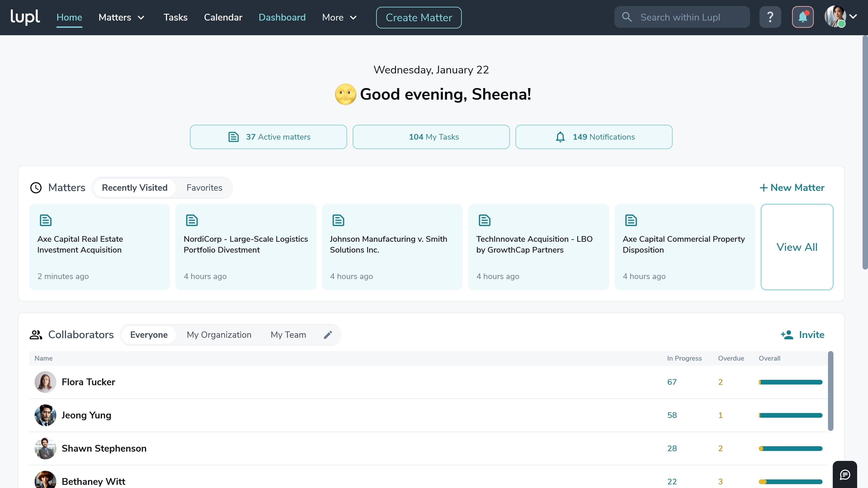Open Calendar page
Viewport: 868px width, 488px height.
point(223,17)
